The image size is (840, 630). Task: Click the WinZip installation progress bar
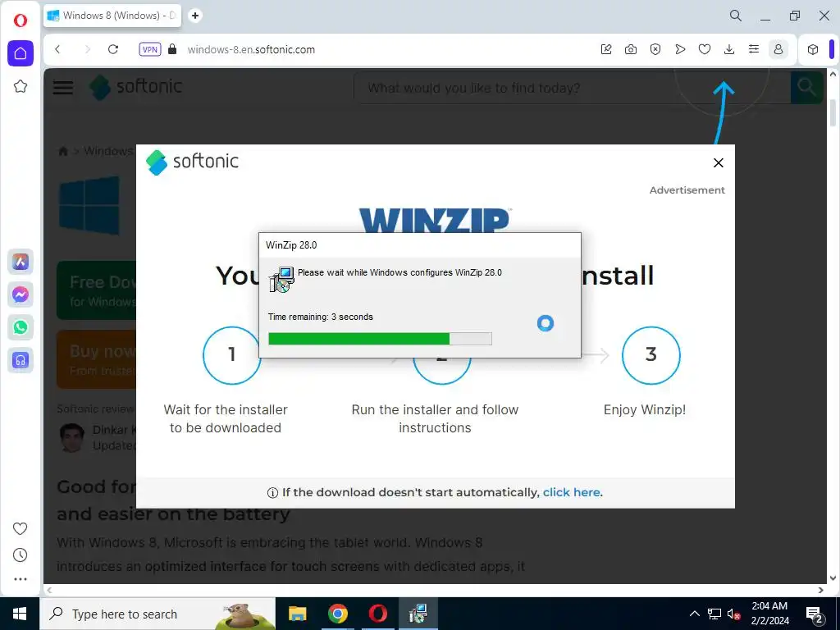pos(380,339)
